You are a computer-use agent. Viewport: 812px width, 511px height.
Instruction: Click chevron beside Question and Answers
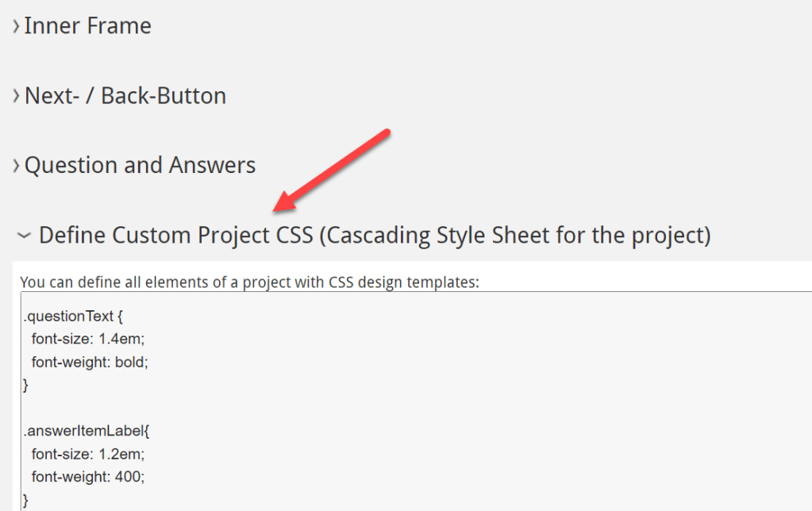(x=16, y=166)
